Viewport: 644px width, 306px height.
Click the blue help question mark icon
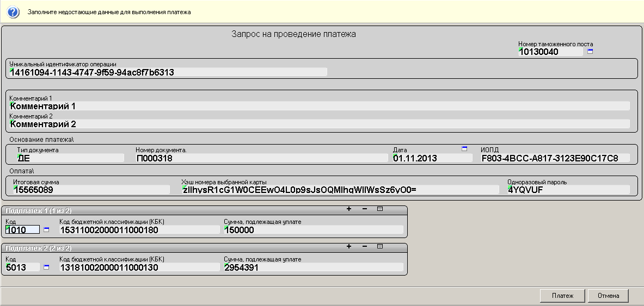[14, 11]
